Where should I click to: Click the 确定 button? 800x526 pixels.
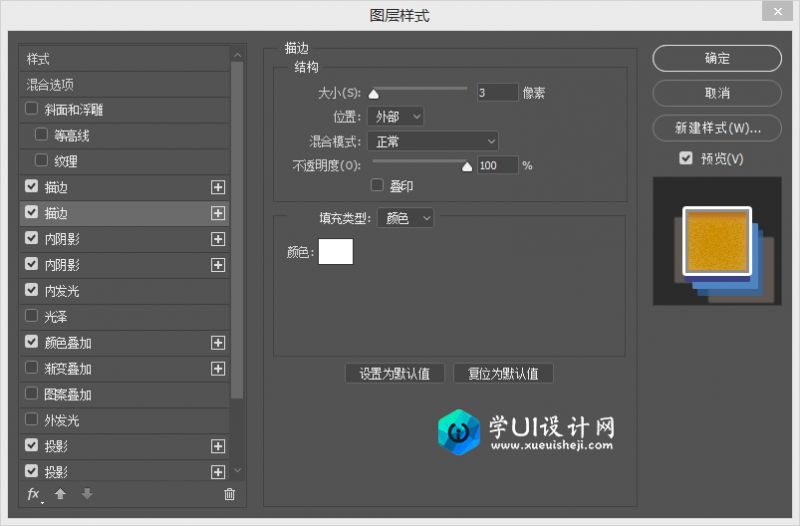pos(717,59)
